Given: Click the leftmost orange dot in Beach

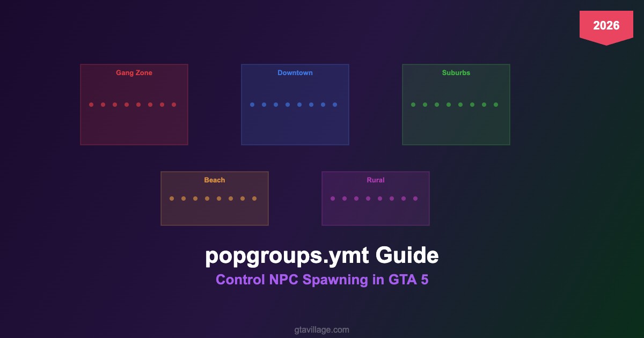Looking at the screenshot, I should click(172, 199).
